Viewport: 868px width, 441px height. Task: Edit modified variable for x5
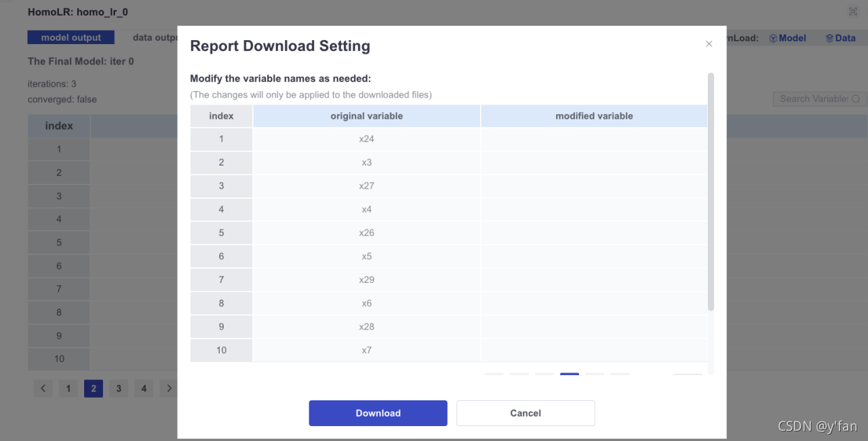pos(594,256)
